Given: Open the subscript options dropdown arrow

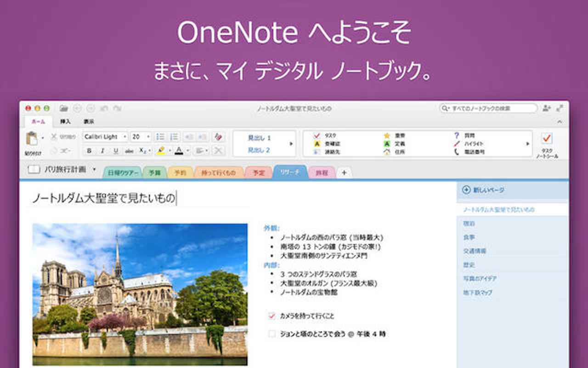Looking at the screenshot, I should pyautogui.click(x=149, y=150).
